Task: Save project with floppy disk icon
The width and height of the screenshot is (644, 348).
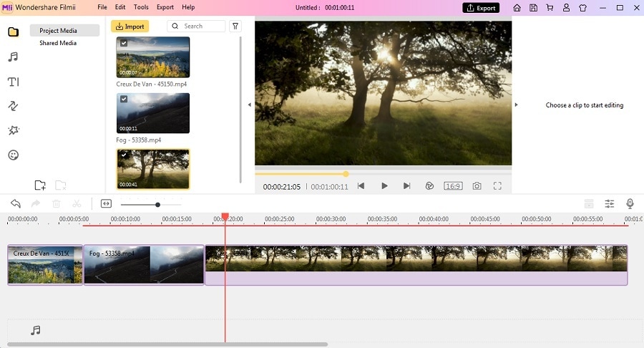Action: [x=533, y=8]
